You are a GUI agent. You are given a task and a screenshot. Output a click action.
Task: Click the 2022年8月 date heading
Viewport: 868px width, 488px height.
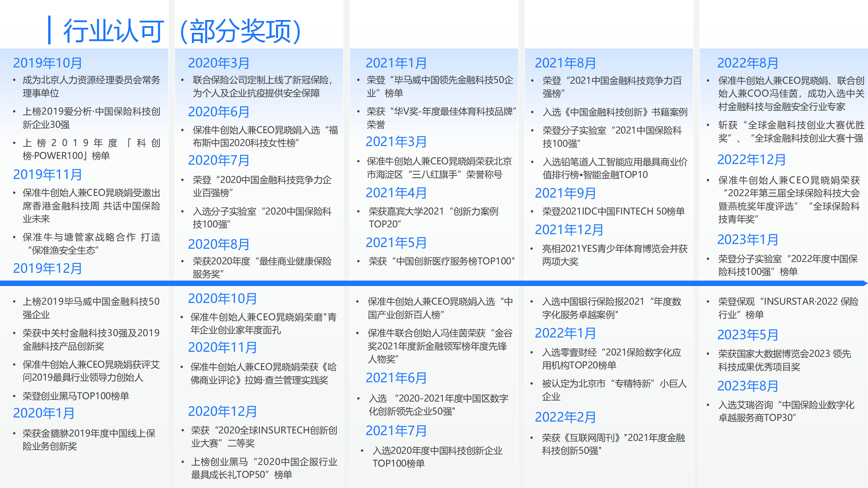click(748, 63)
